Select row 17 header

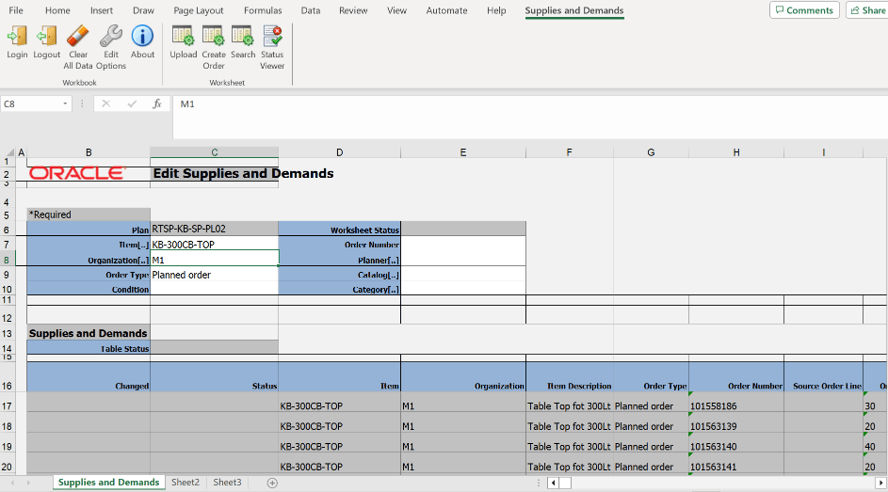coord(7,405)
